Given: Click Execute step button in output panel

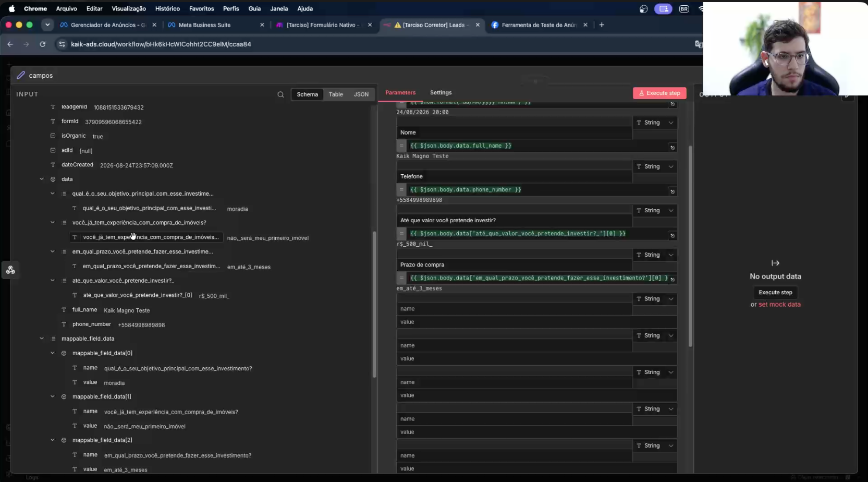Looking at the screenshot, I should pyautogui.click(x=775, y=292).
